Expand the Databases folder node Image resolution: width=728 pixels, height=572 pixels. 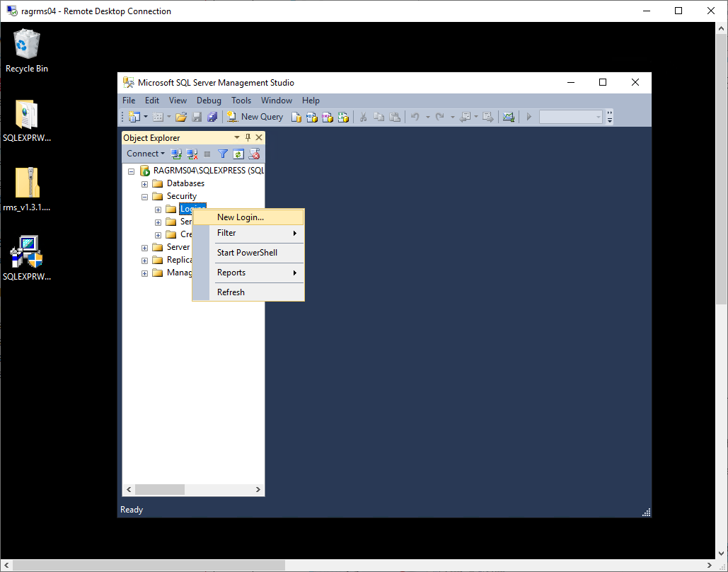[145, 184]
